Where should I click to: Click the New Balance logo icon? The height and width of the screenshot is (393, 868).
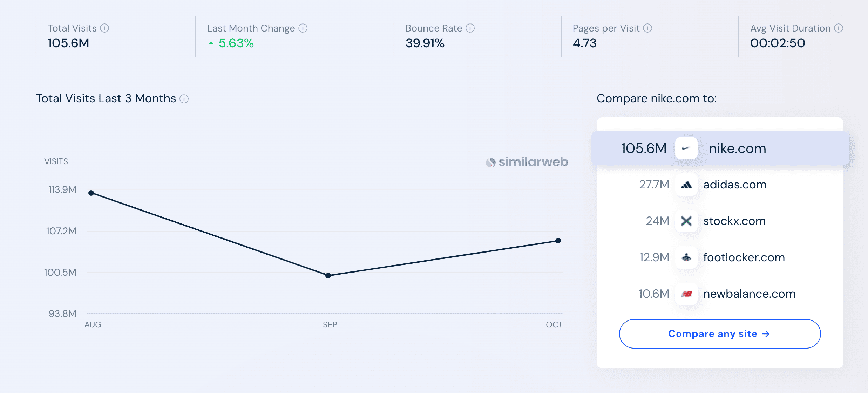click(x=686, y=294)
